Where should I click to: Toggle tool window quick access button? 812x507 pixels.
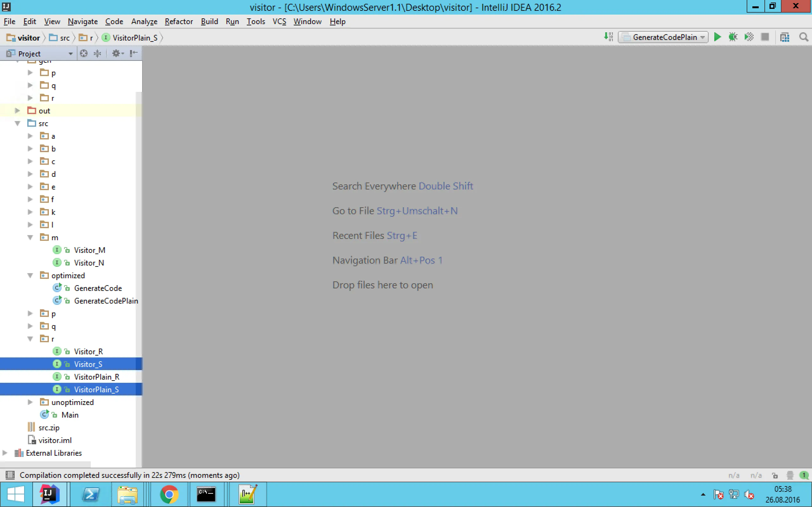10,475
